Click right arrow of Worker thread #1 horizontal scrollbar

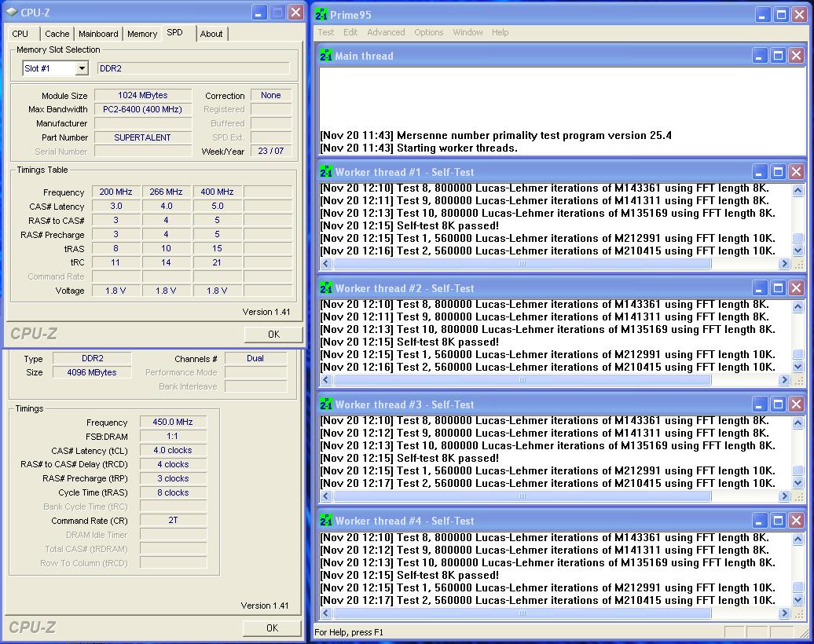784,264
